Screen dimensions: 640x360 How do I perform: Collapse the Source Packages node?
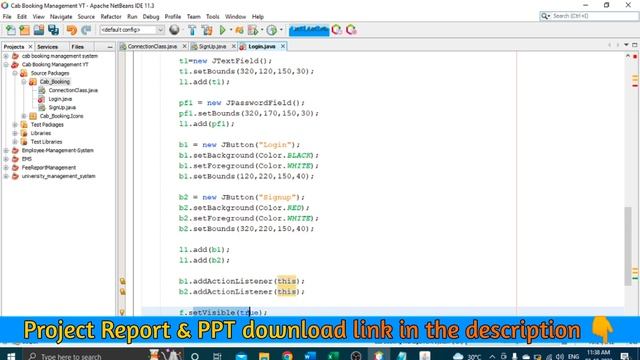tap(15, 73)
